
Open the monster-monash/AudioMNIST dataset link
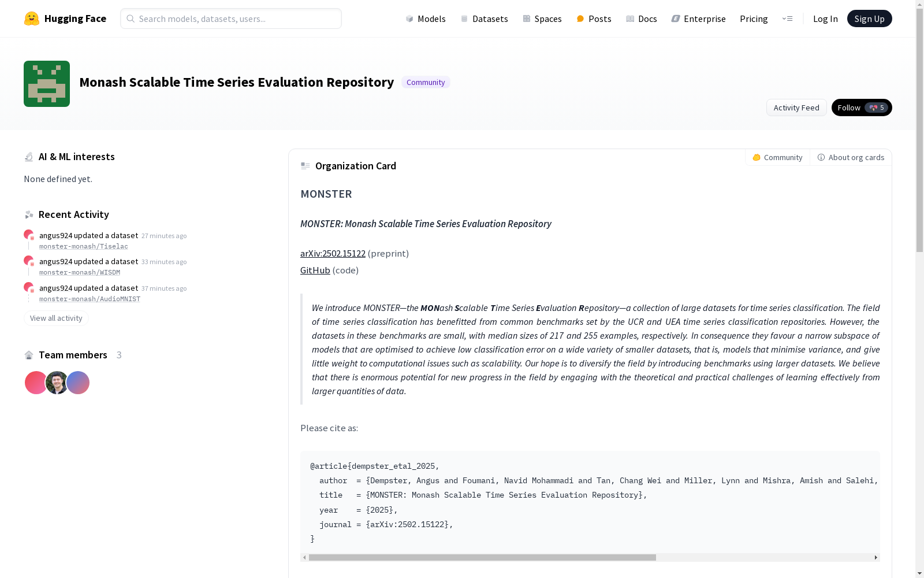point(90,299)
